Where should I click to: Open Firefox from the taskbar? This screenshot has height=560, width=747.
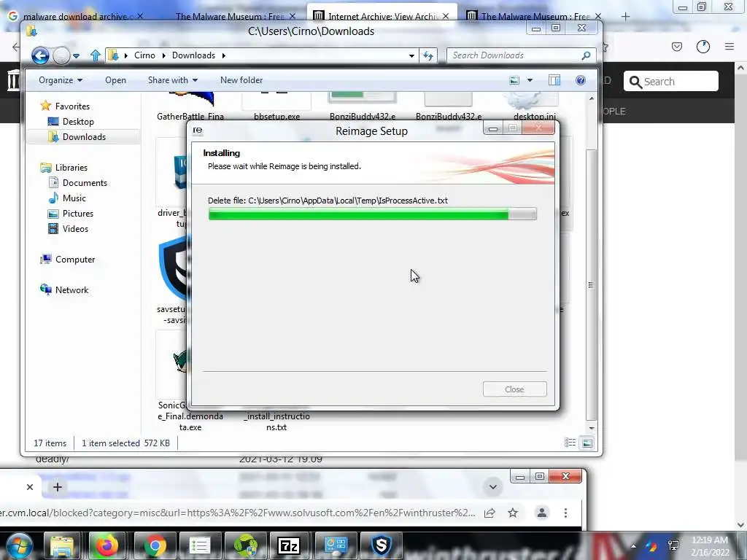click(107, 545)
